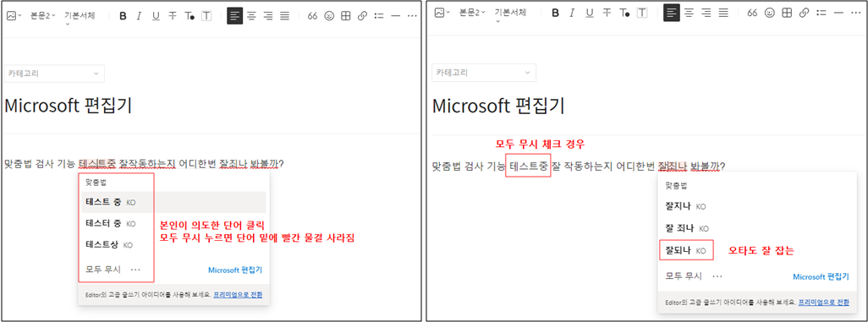Choose the '테스트 중' spelling suggestion

point(173,203)
